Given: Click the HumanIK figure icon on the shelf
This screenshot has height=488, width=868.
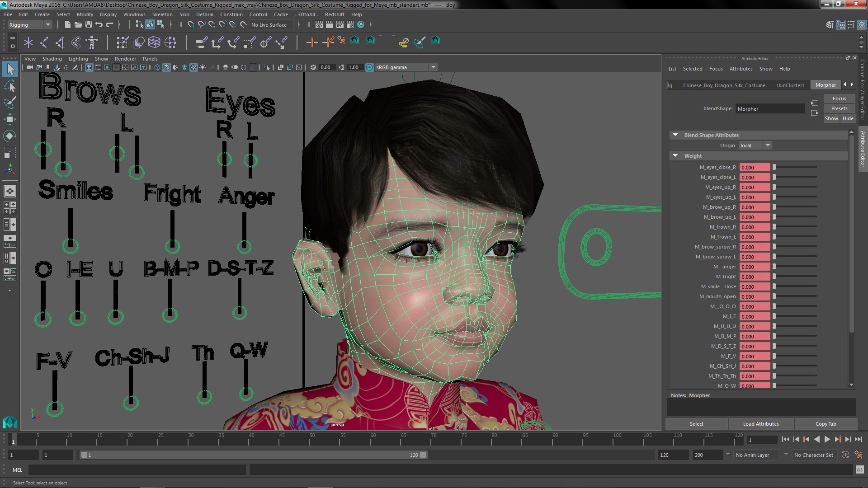Looking at the screenshot, I should (92, 42).
